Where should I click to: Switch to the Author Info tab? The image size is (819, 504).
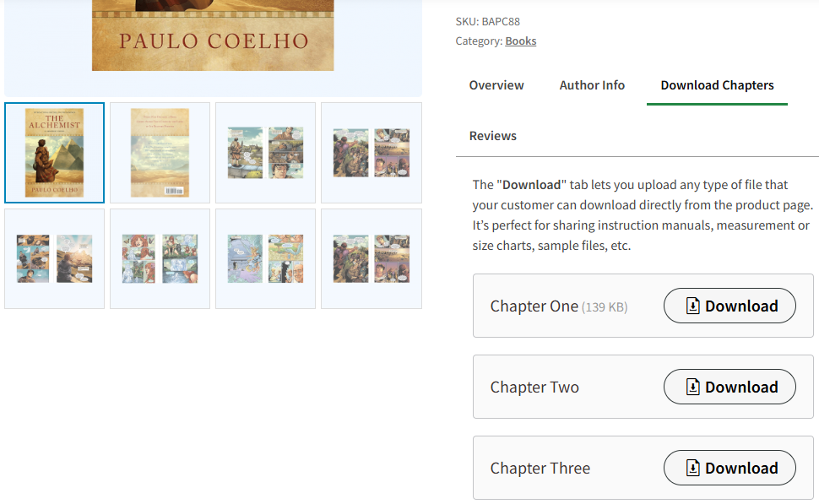click(x=592, y=85)
